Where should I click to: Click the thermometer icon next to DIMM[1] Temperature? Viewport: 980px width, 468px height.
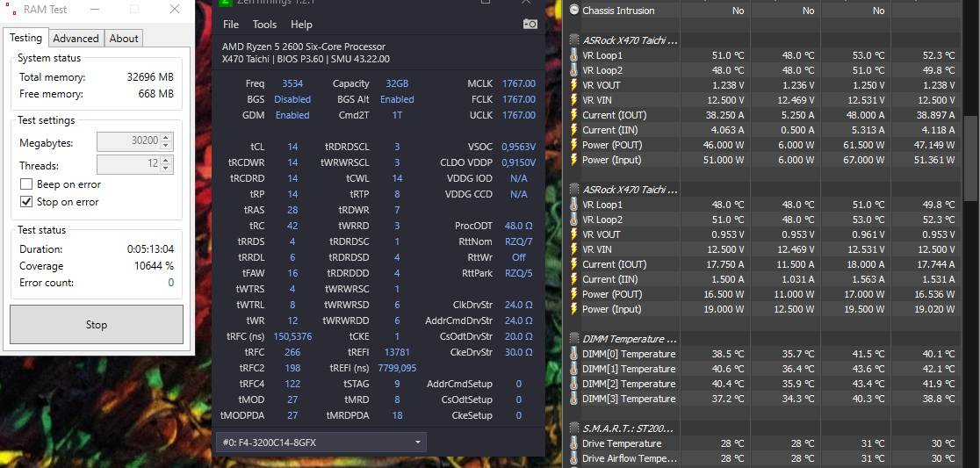tap(574, 369)
